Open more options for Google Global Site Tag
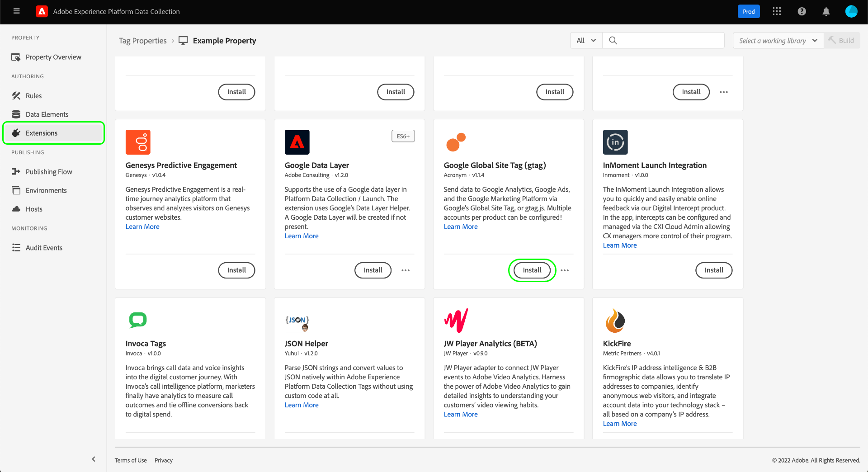868x472 pixels. (565, 270)
